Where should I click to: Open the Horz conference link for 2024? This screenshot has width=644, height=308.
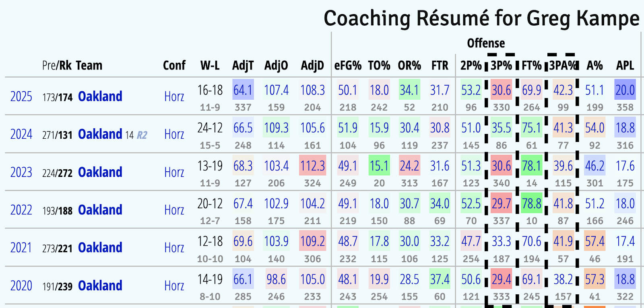click(x=174, y=134)
